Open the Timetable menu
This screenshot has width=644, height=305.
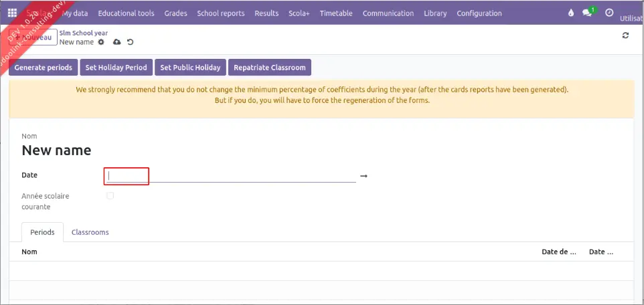pos(335,13)
